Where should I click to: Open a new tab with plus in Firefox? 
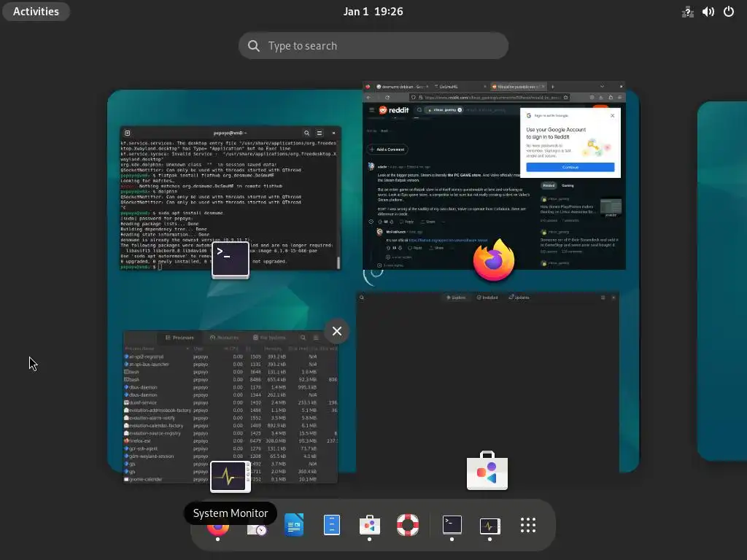tap(553, 87)
